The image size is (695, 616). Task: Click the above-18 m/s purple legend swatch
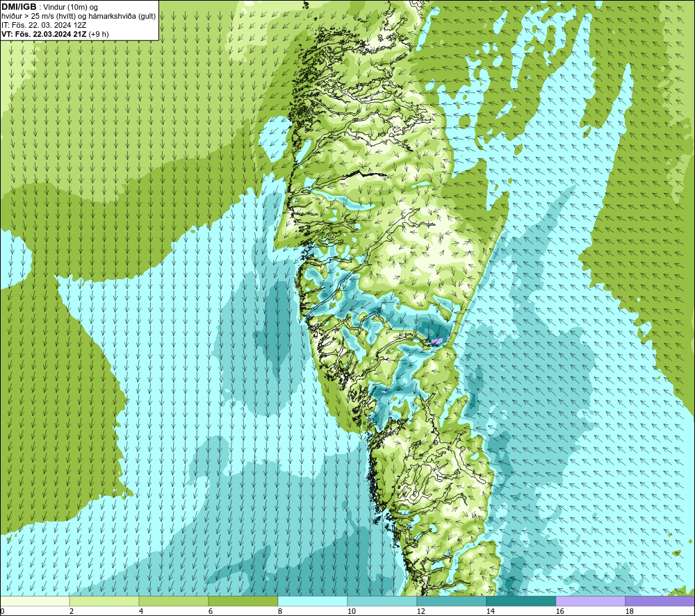coord(660,601)
